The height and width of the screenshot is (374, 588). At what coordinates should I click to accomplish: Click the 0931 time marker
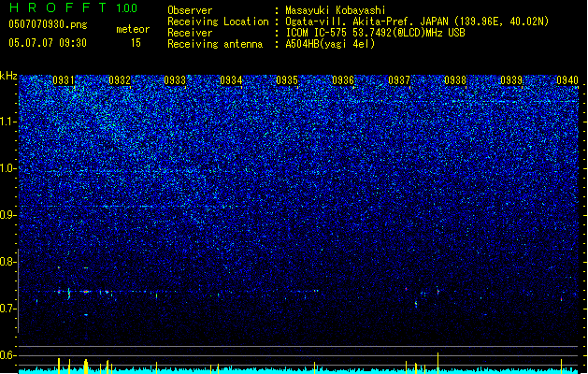(x=64, y=80)
